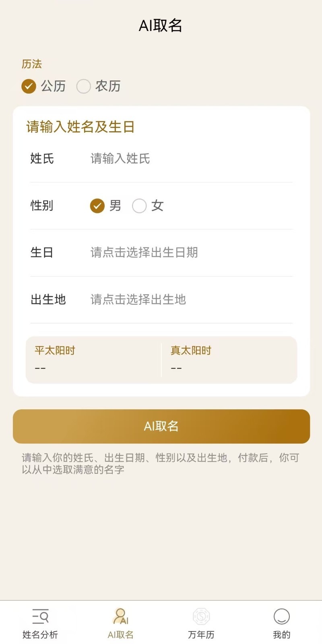This screenshot has width=322, height=644.
Task: Tap the AI取名 person icon
Action: point(120,616)
